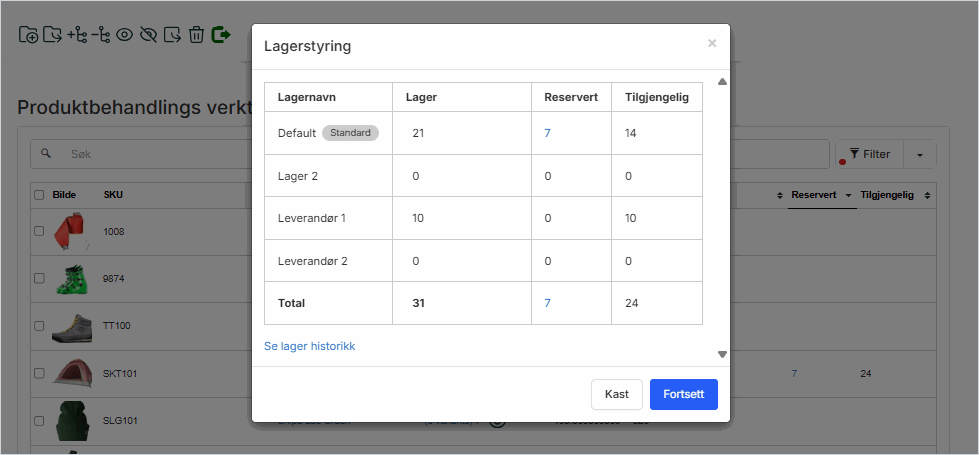Click the crossed-out eye hide icon
This screenshot has height=455, width=979.
point(149,34)
